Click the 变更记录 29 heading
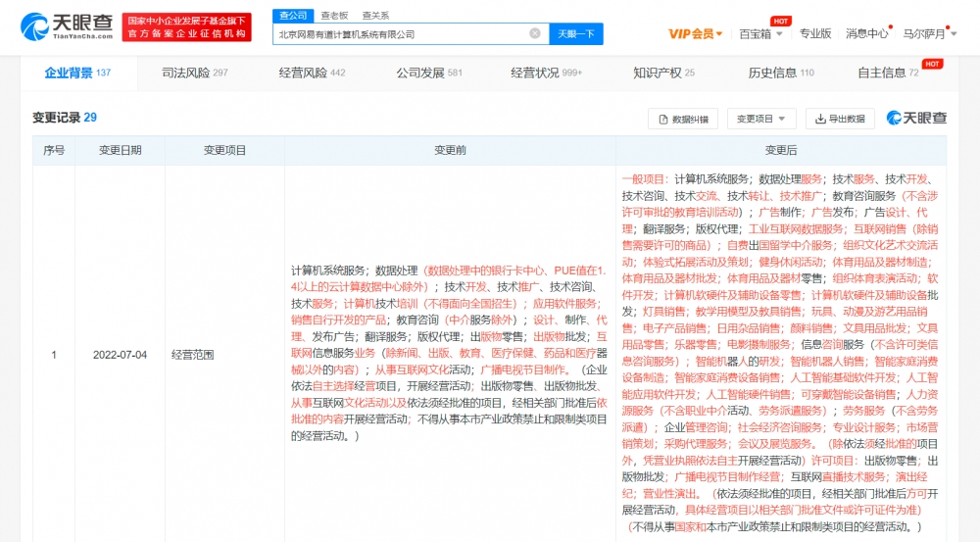This screenshot has height=542, width=980. click(x=65, y=118)
